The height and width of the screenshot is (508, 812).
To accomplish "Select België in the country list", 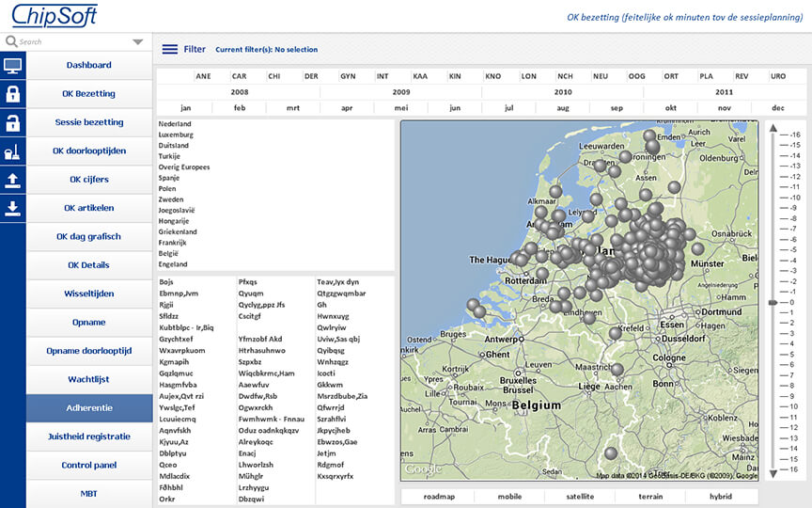I will pyautogui.click(x=168, y=253).
